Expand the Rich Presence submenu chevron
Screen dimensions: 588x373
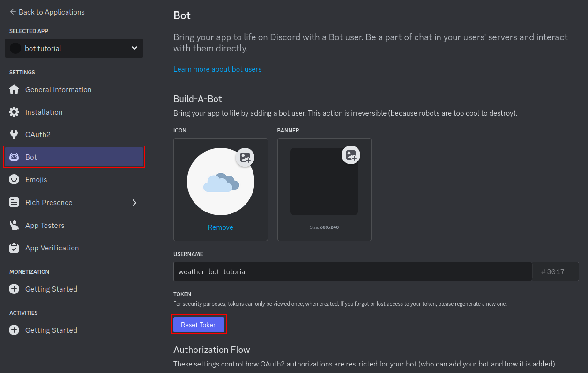tap(134, 203)
